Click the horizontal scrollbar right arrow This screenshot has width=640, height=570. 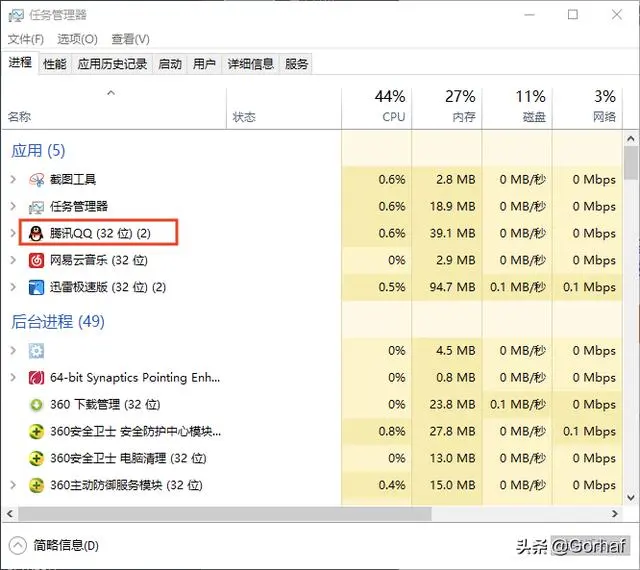pyautogui.click(x=615, y=514)
